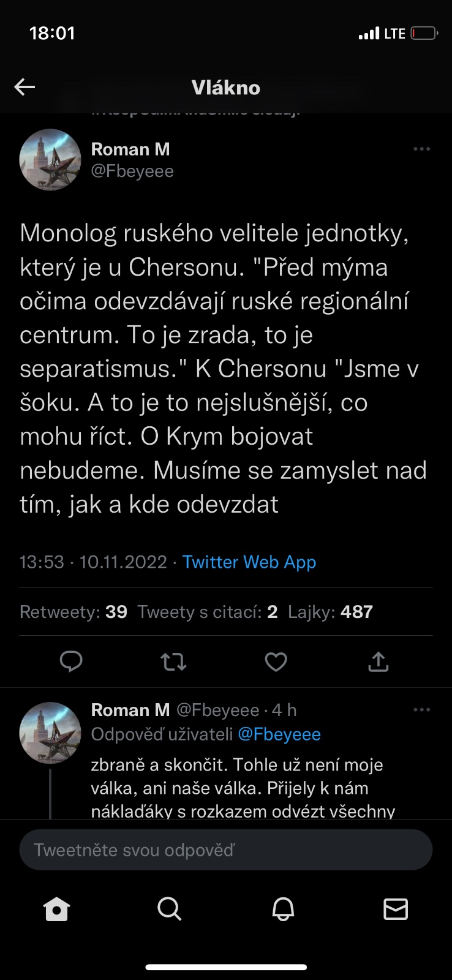Tap the reply input field

(x=225, y=850)
